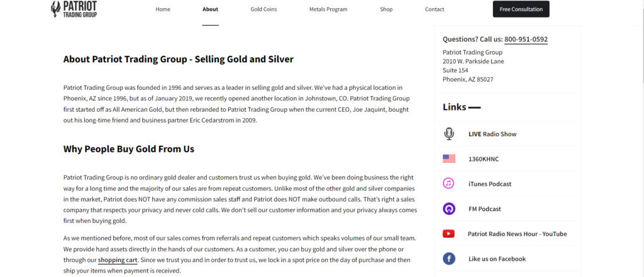Click the blue Facebook icon
The height and width of the screenshot is (277, 644).
[449, 259]
